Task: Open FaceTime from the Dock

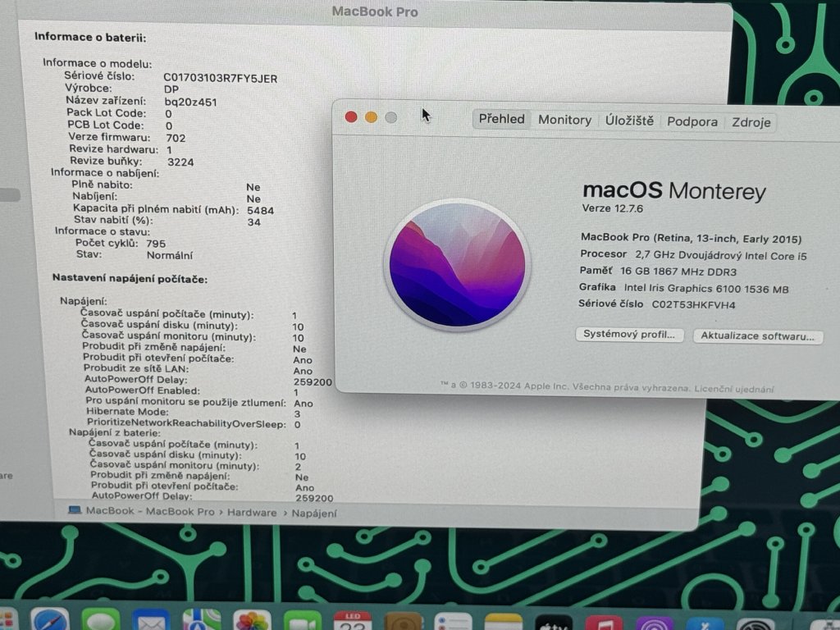Action: pyautogui.click(x=303, y=622)
